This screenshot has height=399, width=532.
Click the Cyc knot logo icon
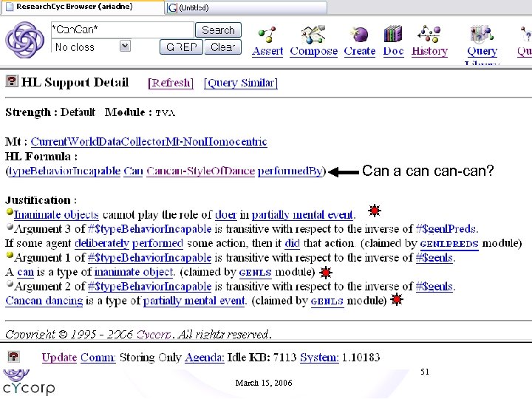tap(25, 39)
